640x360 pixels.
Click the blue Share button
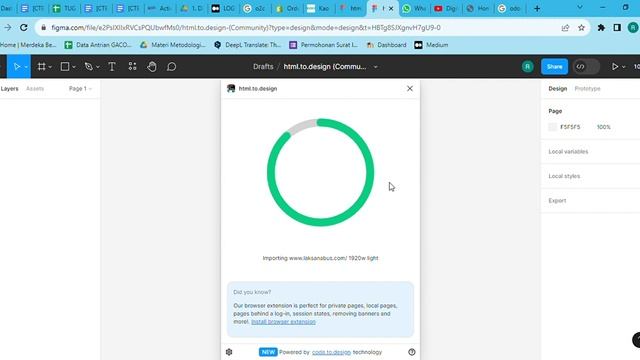[554, 67]
